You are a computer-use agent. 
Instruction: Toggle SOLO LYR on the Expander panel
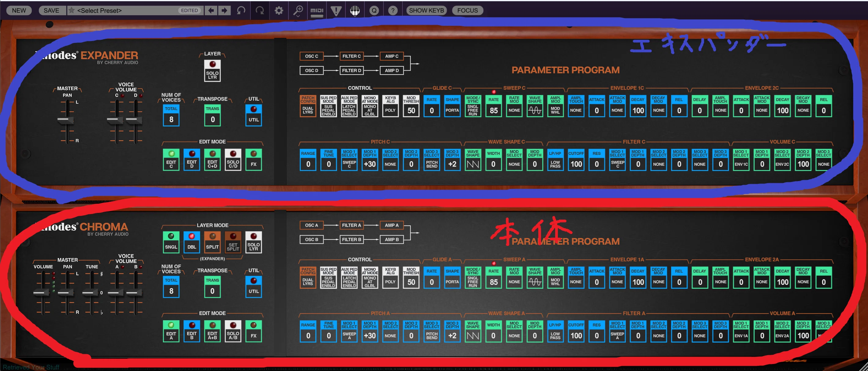pyautogui.click(x=212, y=70)
